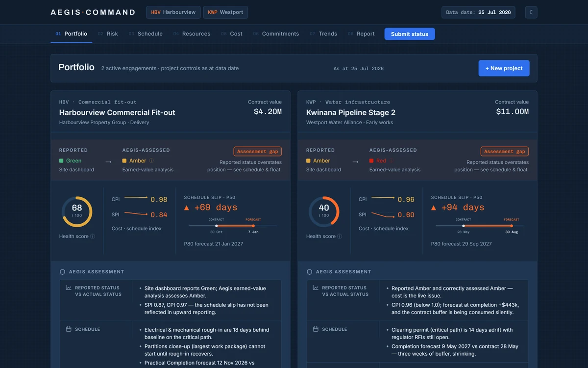Select the KWP Westport project chip
Screen dimensions: 588x368
click(225, 12)
